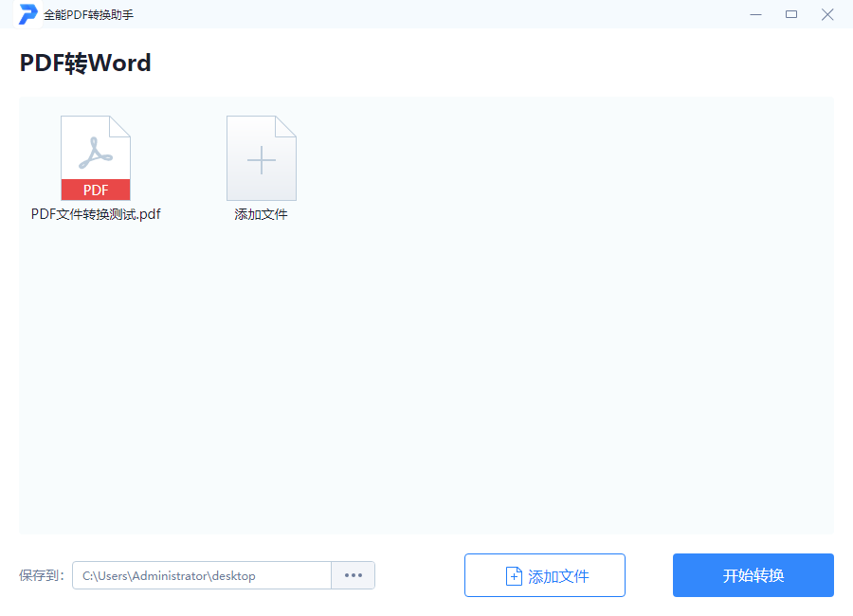Viewport: 853px width, 616px height.
Task: Click the 添加文件 label under the plus tile
Action: coord(261,214)
